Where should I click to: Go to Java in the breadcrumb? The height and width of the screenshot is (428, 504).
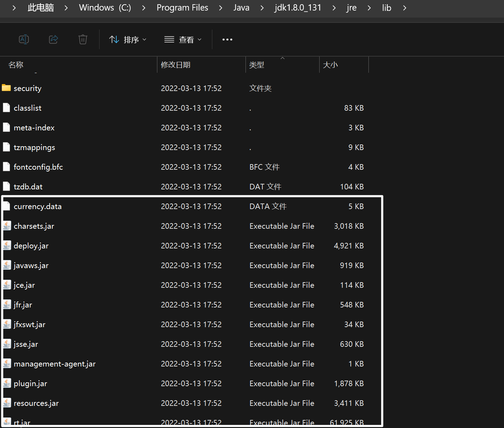241,8
